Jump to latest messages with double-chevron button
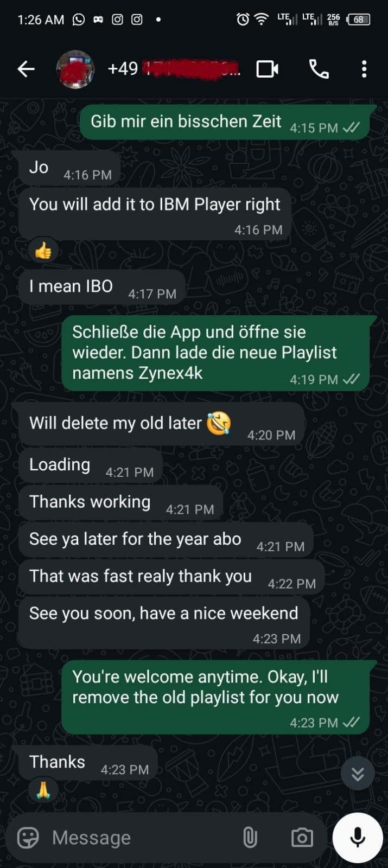This screenshot has height=868, width=388. (358, 774)
